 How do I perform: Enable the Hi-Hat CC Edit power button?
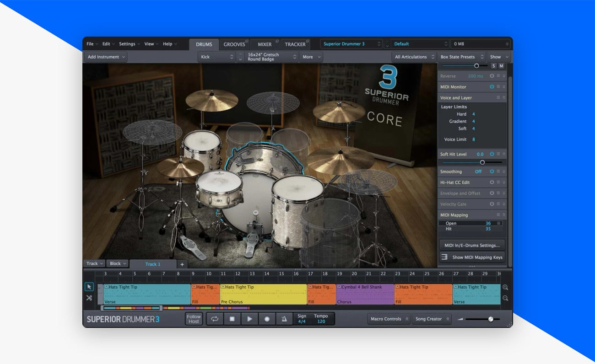click(x=492, y=182)
